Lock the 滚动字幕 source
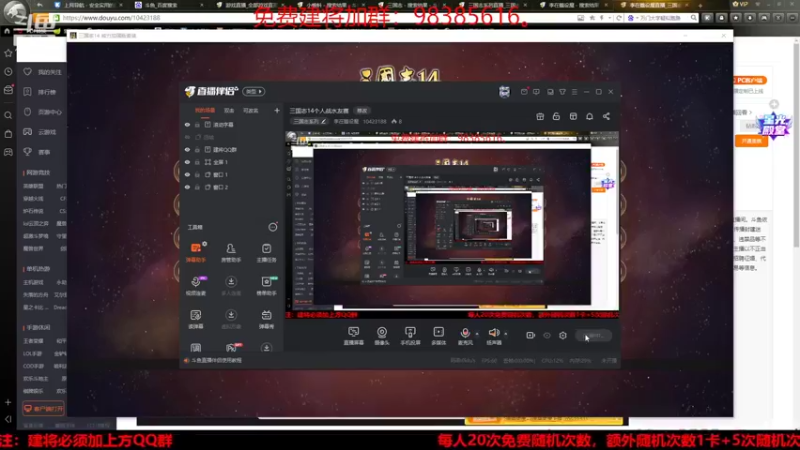Viewport: 800px width, 450px height. (x=197, y=124)
